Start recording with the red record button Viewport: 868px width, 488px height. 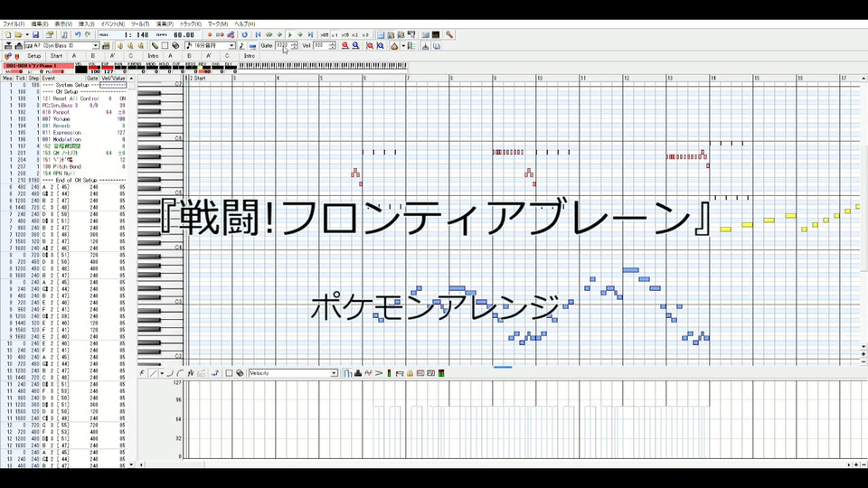pyautogui.click(x=209, y=35)
